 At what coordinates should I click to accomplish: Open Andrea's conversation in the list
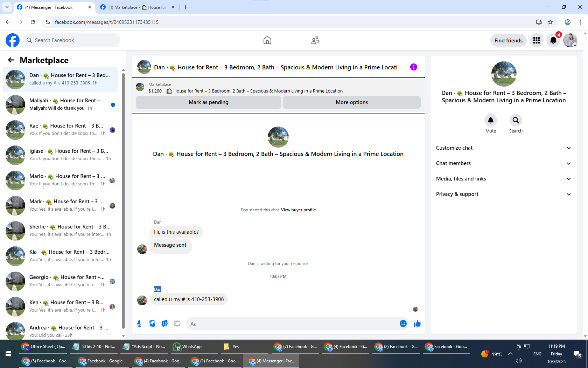61,329
